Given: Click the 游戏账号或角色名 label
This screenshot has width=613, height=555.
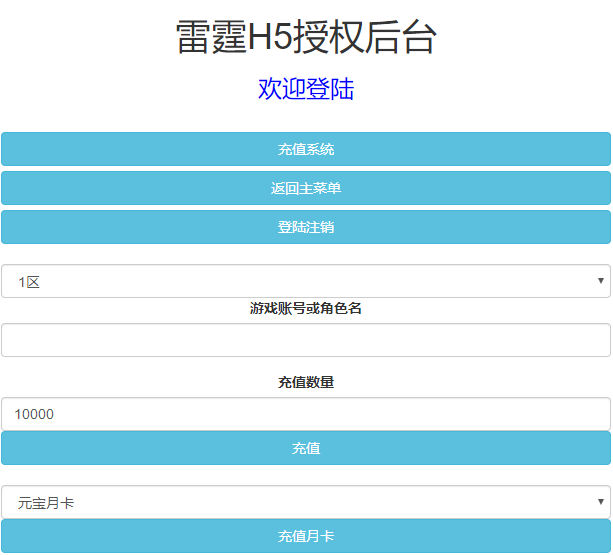Looking at the screenshot, I should click(305, 309).
